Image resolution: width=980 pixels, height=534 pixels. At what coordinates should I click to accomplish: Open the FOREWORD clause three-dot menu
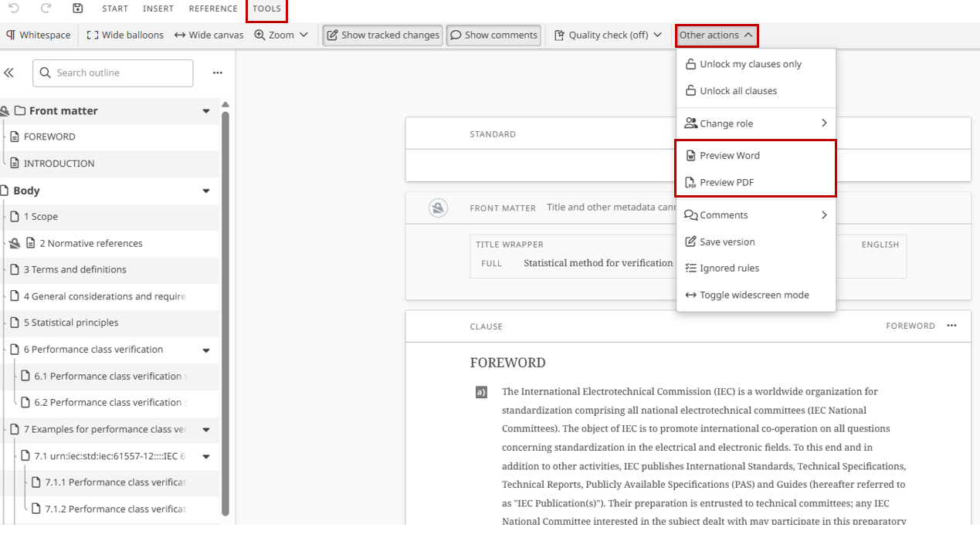[951, 326]
